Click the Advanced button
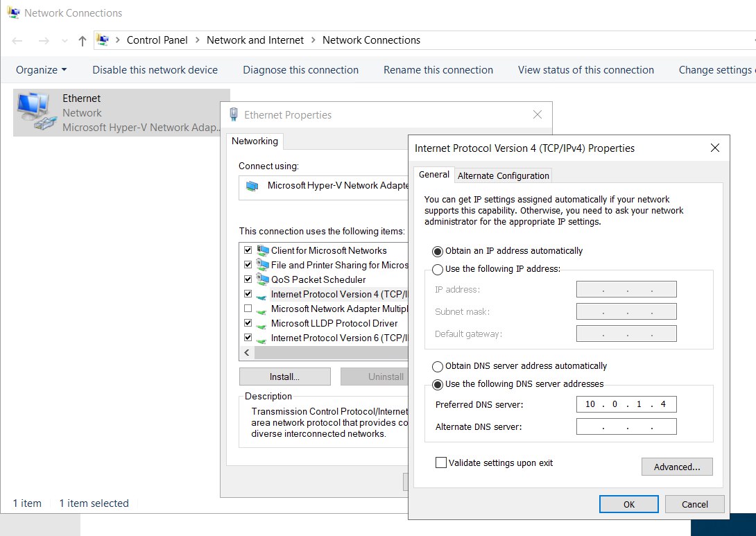This screenshot has width=756, height=536. click(x=676, y=466)
